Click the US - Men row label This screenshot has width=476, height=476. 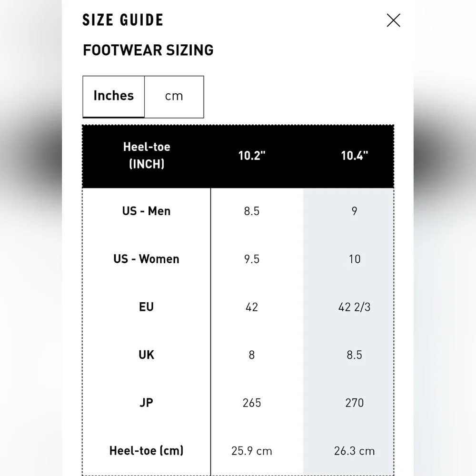coord(146,211)
